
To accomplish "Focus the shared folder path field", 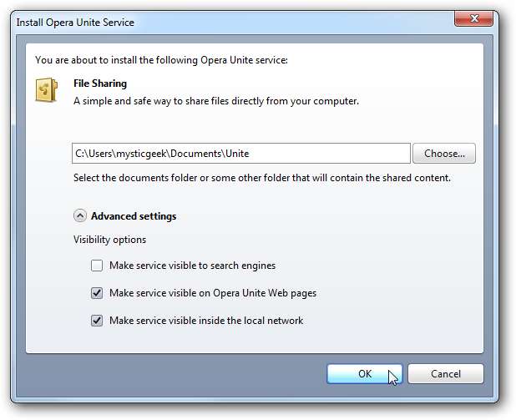I will (241, 154).
